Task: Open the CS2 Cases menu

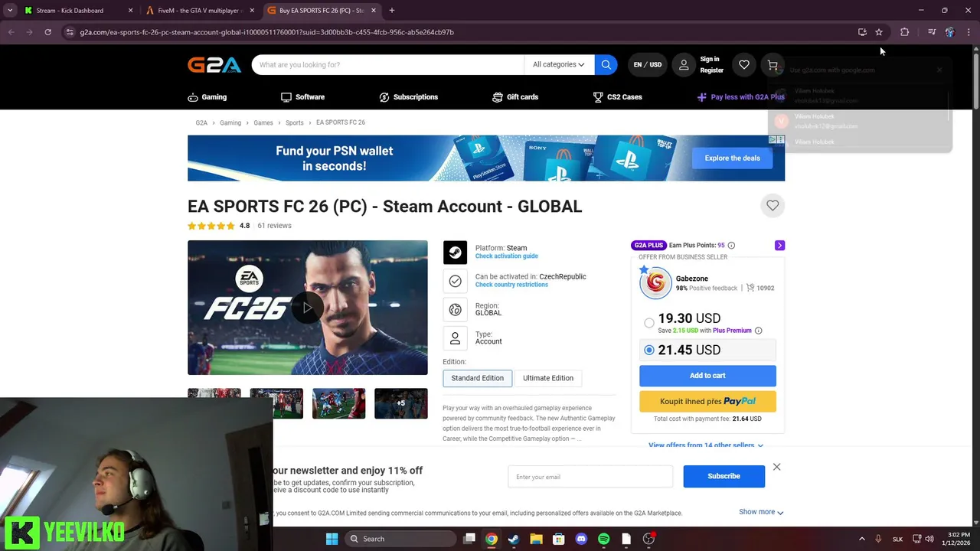Action: (x=617, y=97)
